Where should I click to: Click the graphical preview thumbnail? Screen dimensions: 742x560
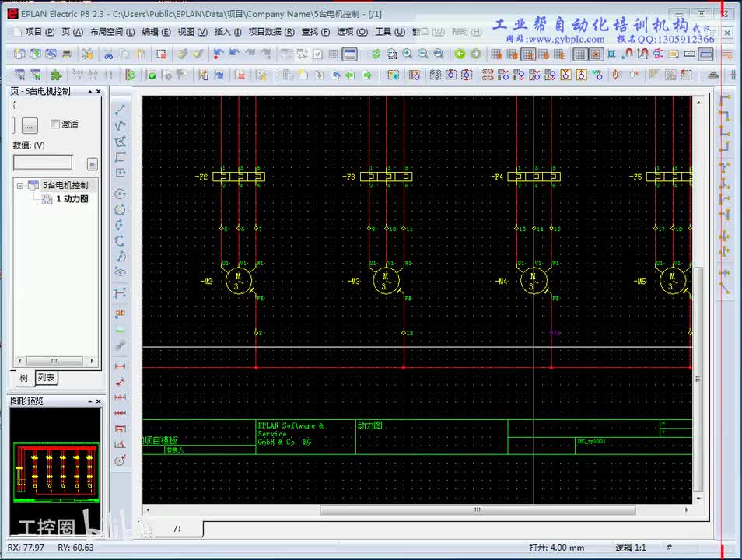(56, 472)
